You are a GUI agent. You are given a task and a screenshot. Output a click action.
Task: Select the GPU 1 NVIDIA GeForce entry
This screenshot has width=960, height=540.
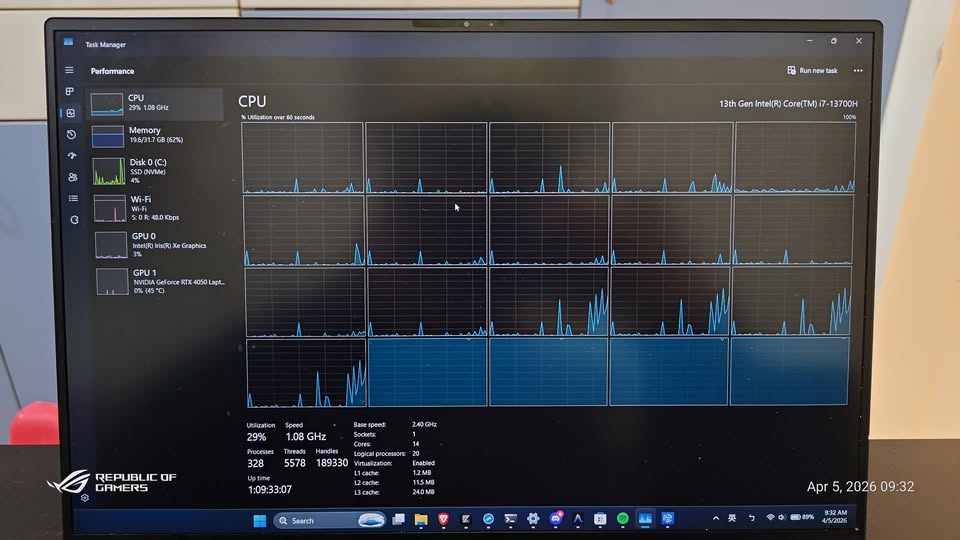click(161, 282)
